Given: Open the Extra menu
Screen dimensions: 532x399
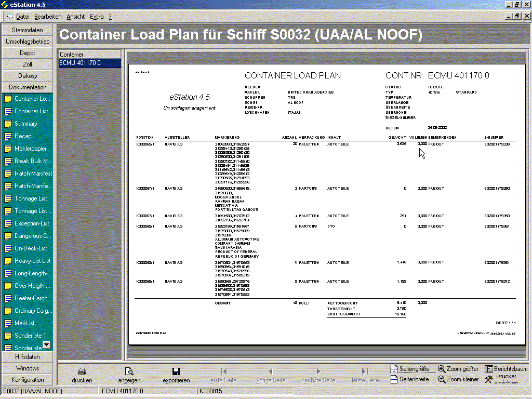Looking at the screenshot, I should pyautogui.click(x=97, y=17).
